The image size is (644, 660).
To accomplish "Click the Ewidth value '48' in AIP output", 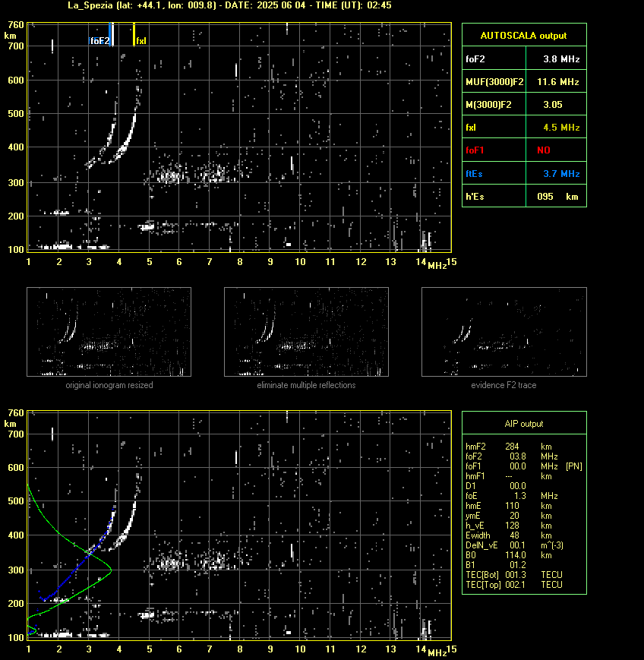I will (x=514, y=535).
